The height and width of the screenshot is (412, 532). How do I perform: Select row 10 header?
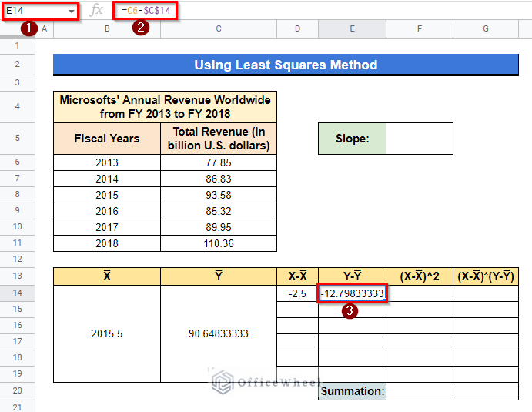(17, 227)
